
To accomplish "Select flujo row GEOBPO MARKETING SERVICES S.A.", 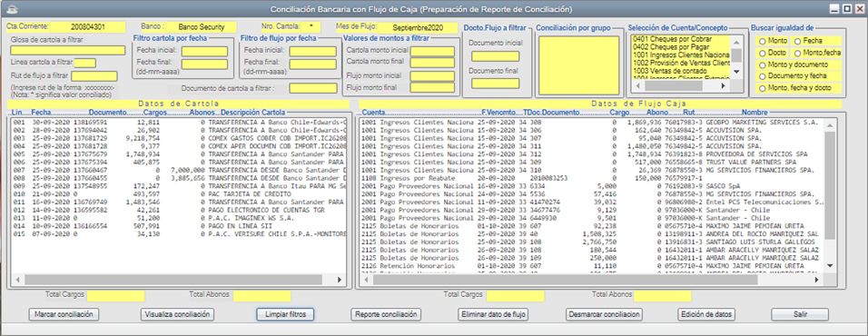I will [x=592, y=122].
